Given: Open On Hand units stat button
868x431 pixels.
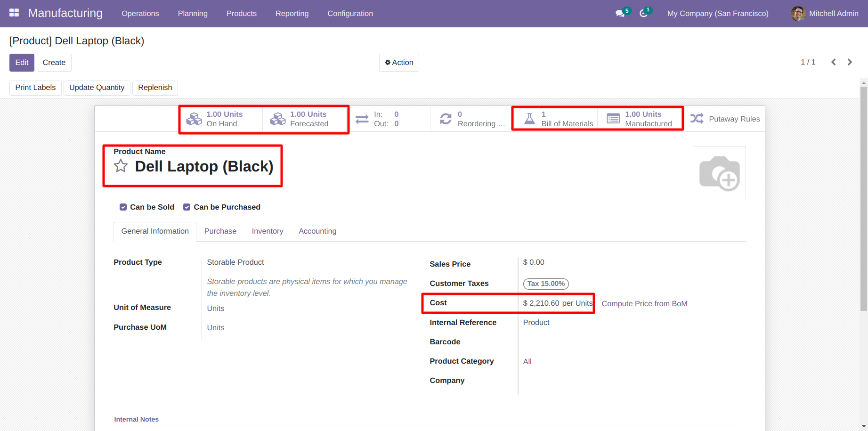Looking at the screenshot, I should [221, 119].
